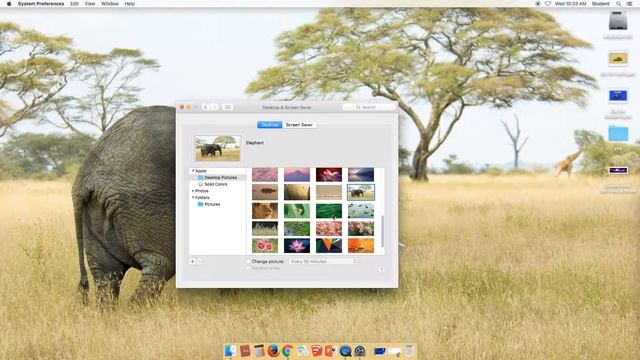
Task: Open QuickTime Player in the Dock
Action: coord(345,351)
